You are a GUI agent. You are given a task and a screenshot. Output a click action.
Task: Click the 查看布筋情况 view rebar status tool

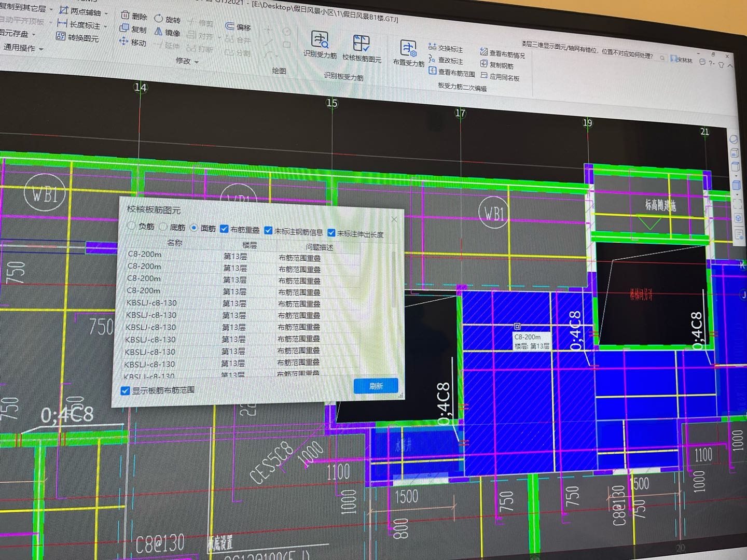pos(502,53)
